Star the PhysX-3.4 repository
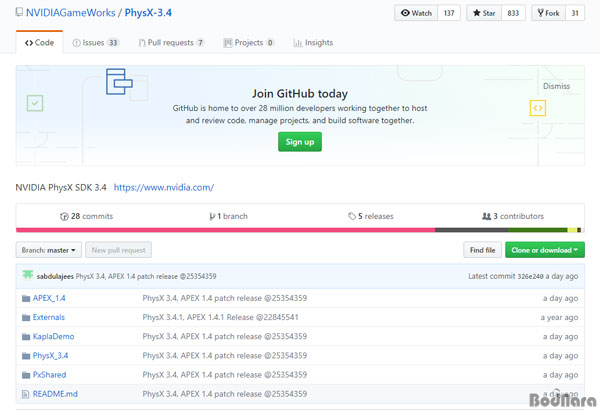This screenshot has width=600, height=410. tap(484, 13)
